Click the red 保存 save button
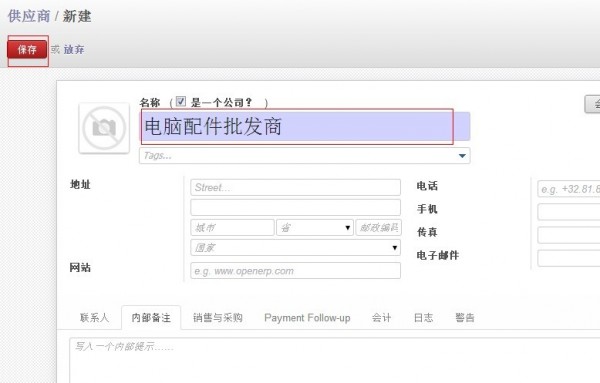This screenshot has width=600, height=383. 27,50
